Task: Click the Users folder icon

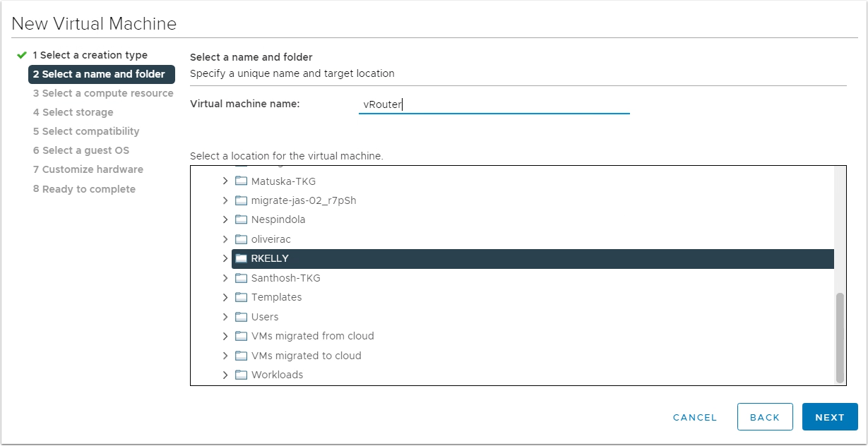Action: coord(241,317)
